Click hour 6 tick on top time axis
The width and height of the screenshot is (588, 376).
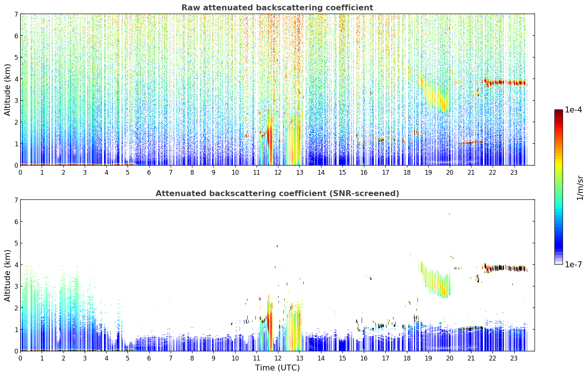(x=149, y=172)
